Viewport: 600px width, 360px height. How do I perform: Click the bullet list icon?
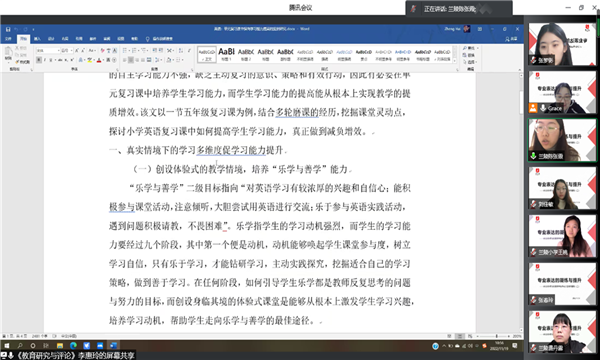125,50
